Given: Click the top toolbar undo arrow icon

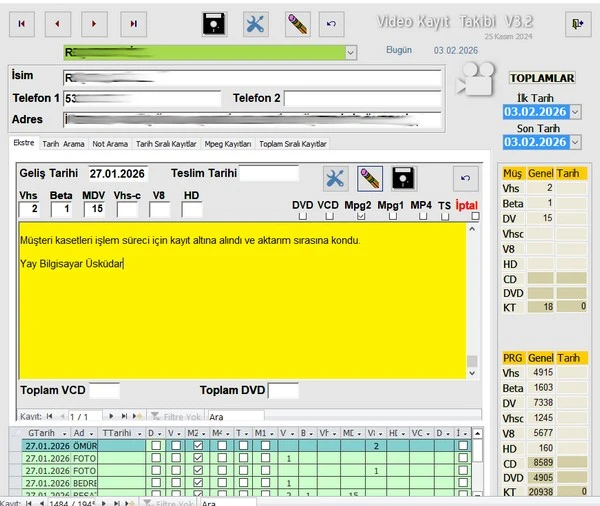Looking at the screenshot, I should point(333,23).
